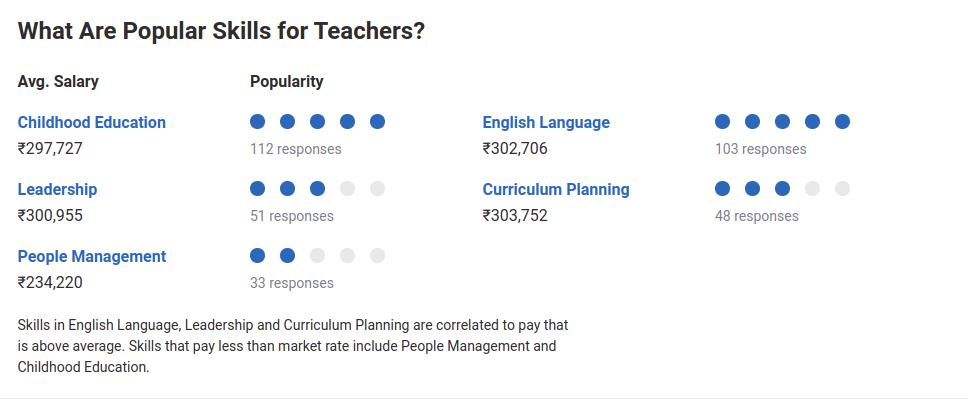Click the 112 responses text
Image resolution: width=968 pixels, height=399 pixels.
click(296, 149)
